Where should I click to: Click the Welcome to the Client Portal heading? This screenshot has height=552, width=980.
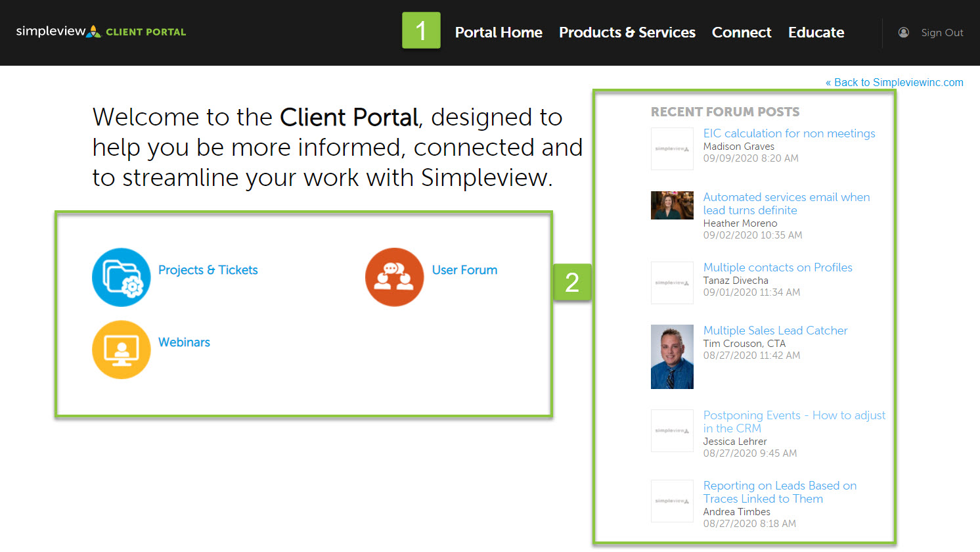click(x=337, y=147)
